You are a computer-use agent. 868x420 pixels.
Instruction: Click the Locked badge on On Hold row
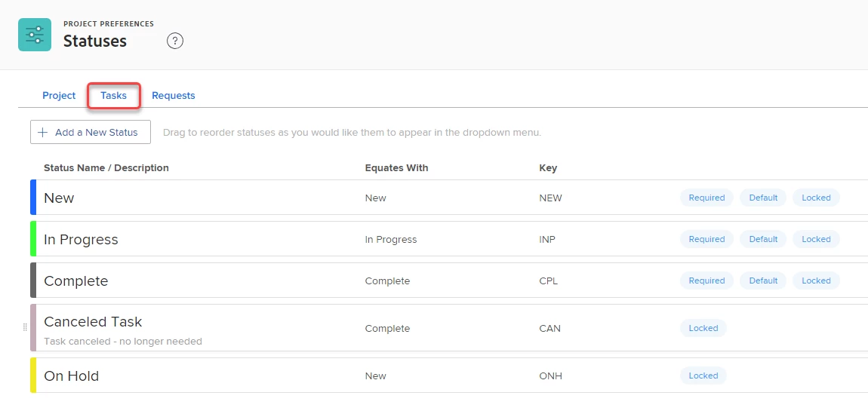pyautogui.click(x=703, y=376)
